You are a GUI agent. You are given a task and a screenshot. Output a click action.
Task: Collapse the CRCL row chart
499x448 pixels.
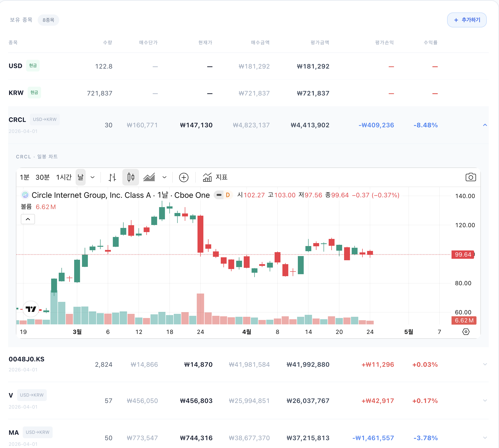(x=485, y=125)
